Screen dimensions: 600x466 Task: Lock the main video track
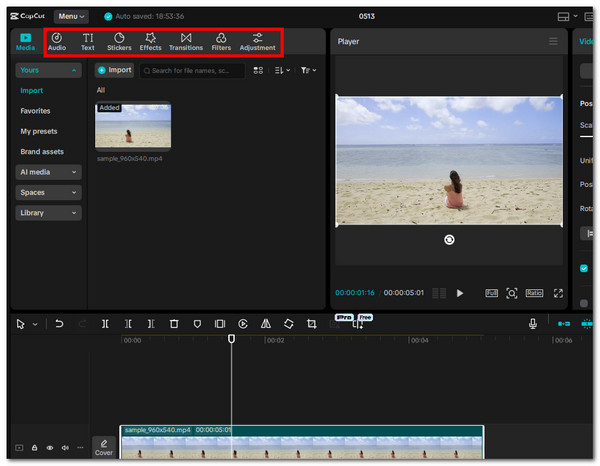pyautogui.click(x=34, y=448)
